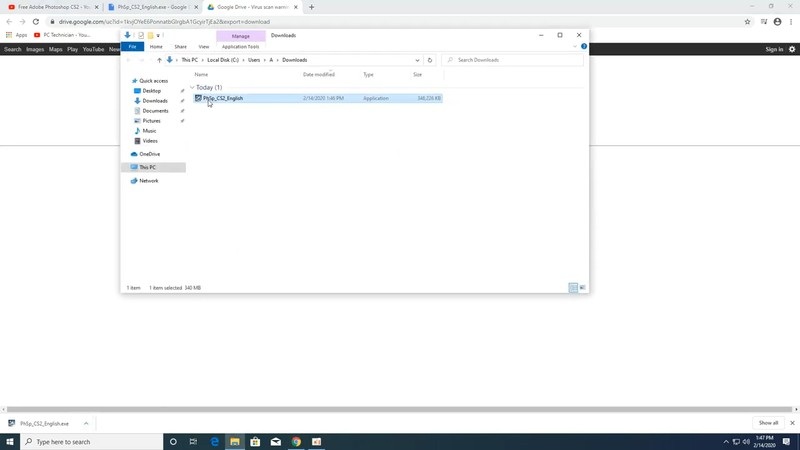The width and height of the screenshot is (800, 450).
Task: Sort files by Date modified column
Action: (319, 74)
